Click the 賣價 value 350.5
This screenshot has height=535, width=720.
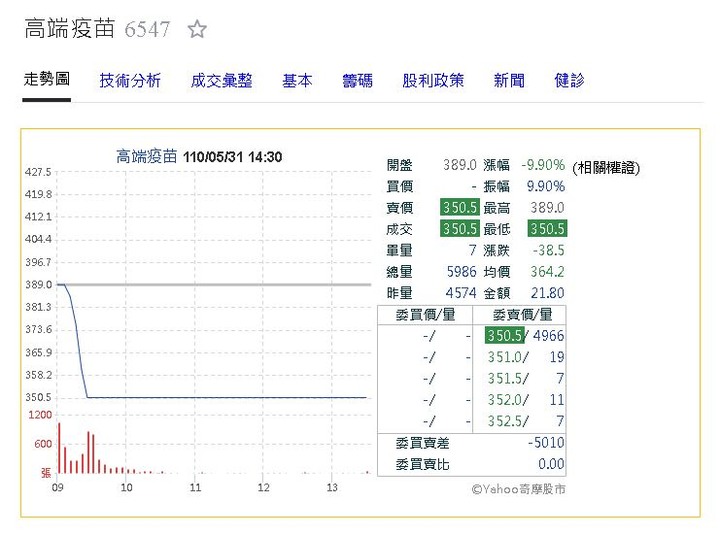tap(460, 208)
